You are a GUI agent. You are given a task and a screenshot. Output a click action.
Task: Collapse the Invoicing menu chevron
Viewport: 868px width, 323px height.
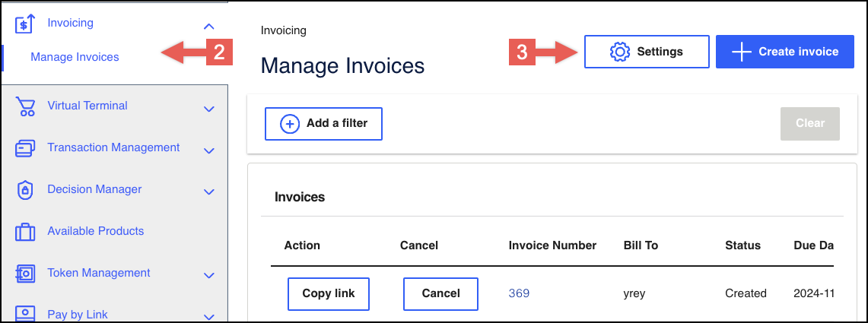point(209,27)
